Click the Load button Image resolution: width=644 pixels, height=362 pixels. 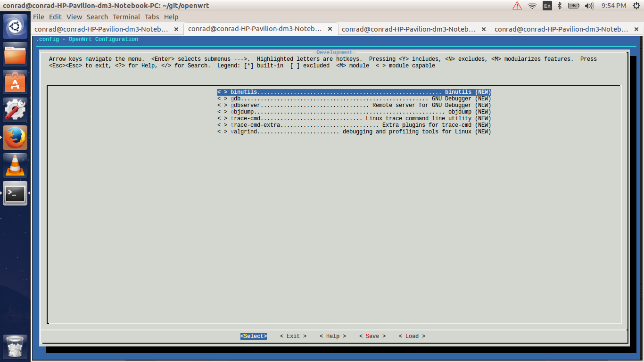412,336
